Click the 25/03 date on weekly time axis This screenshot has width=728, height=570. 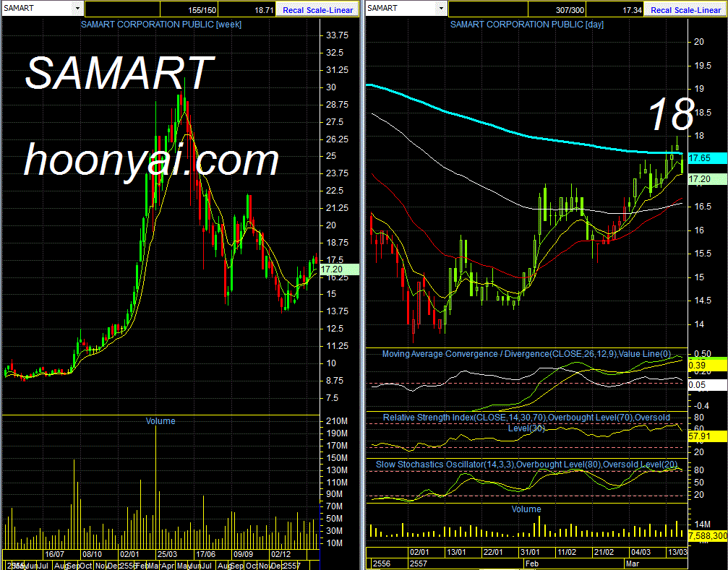(167, 554)
